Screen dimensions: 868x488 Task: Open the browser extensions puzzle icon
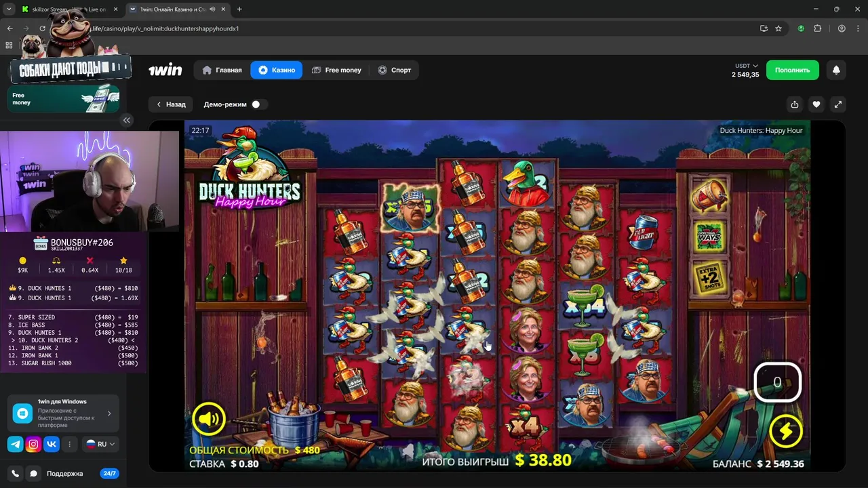pos(817,28)
